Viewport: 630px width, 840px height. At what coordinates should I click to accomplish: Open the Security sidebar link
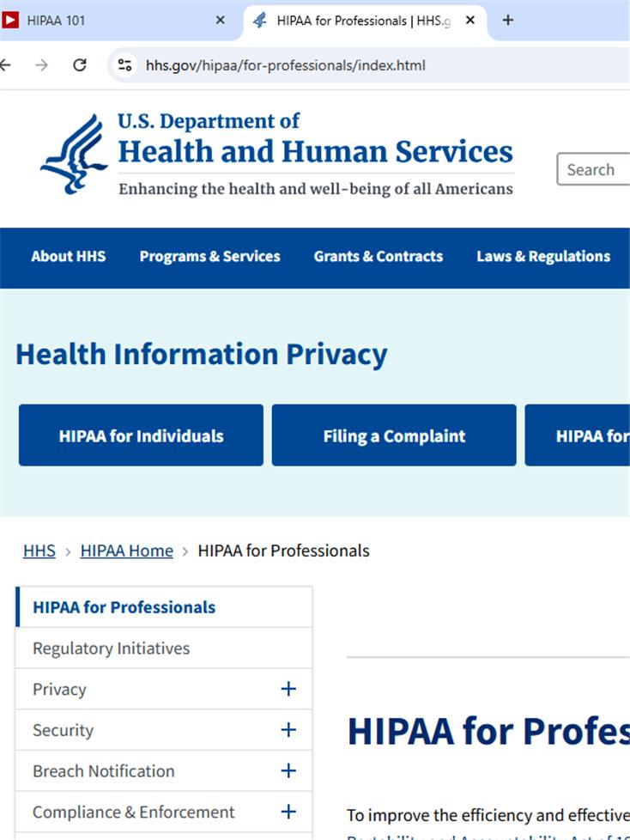[x=64, y=730]
